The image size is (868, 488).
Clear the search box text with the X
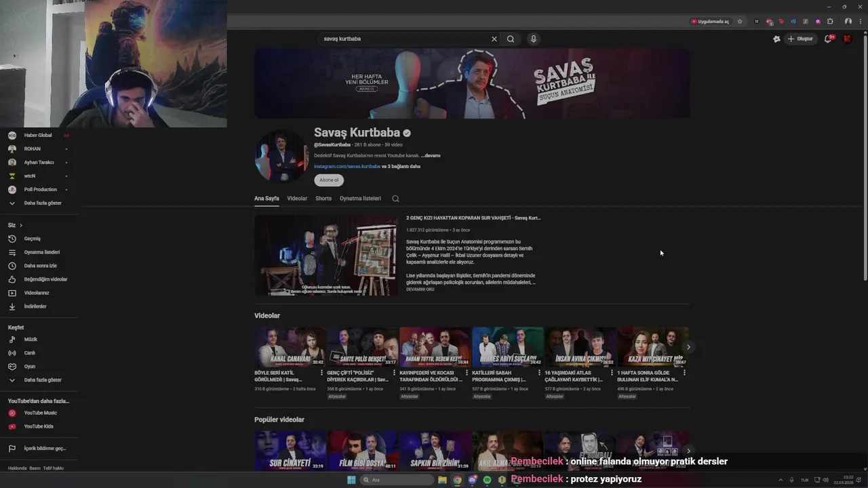coord(494,39)
